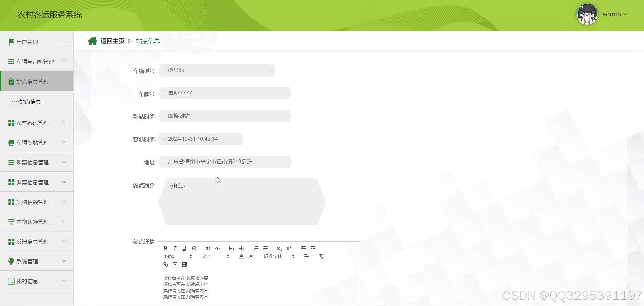Open text color picker
The height and width of the screenshot is (306, 644).
click(241, 256)
